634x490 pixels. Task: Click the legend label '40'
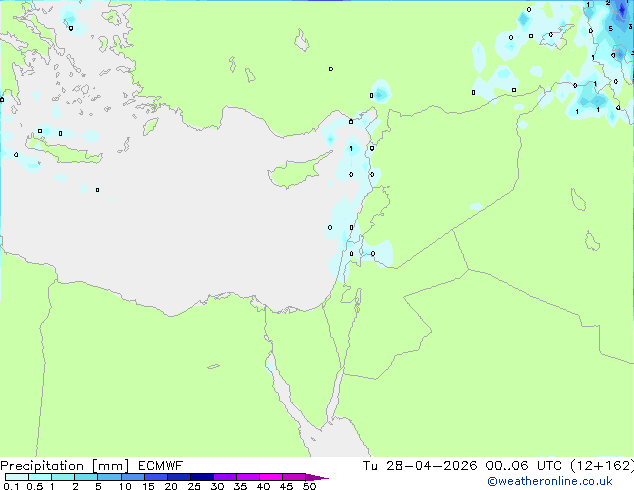[x=263, y=486]
